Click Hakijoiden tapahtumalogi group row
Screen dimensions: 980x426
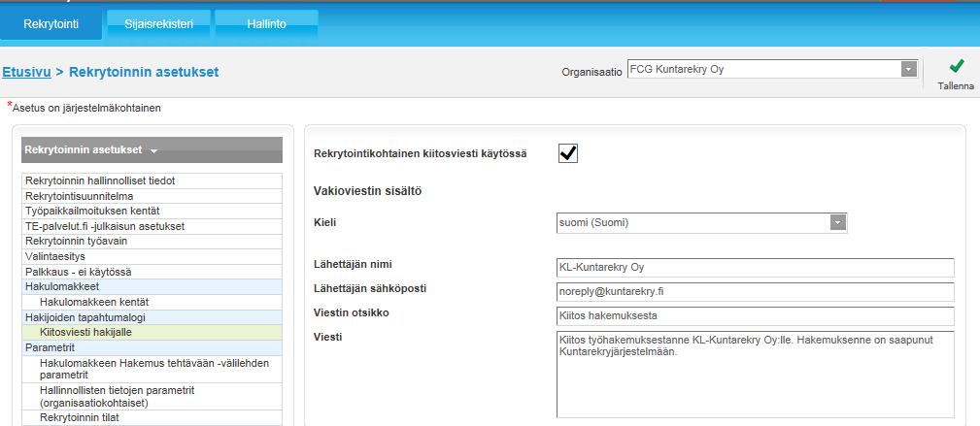(x=152, y=317)
